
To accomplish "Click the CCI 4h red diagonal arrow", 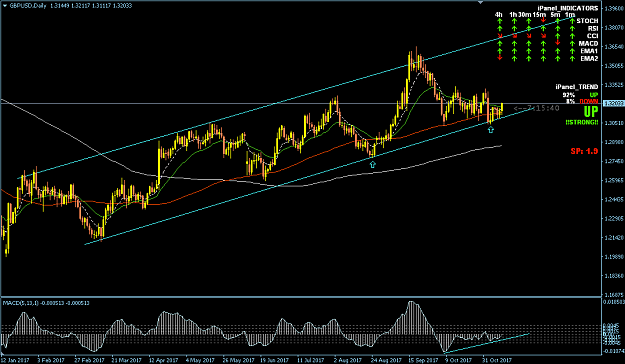I will 499,36.
